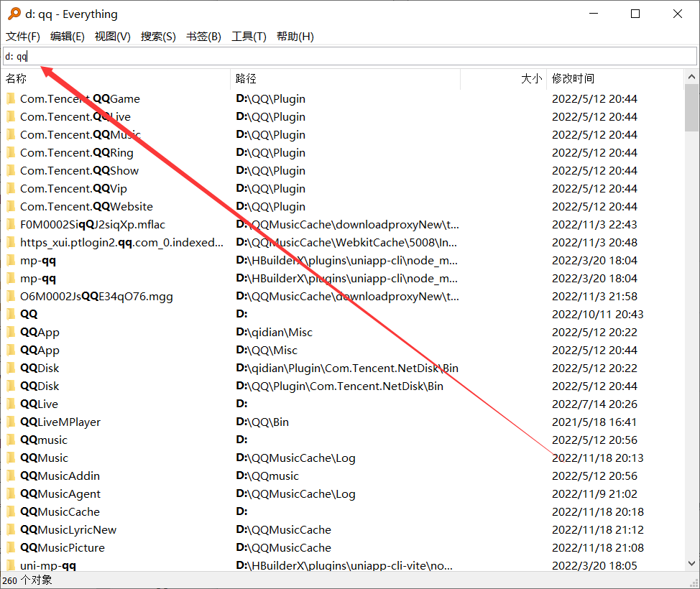Click the date 2022/7/14 20:26

(594, 404)
